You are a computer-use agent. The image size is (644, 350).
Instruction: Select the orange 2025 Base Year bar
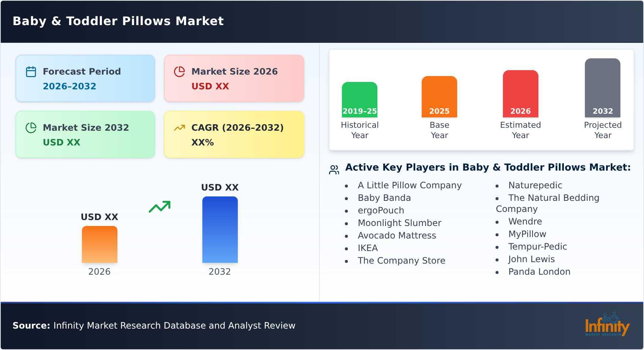click(439, 97)
